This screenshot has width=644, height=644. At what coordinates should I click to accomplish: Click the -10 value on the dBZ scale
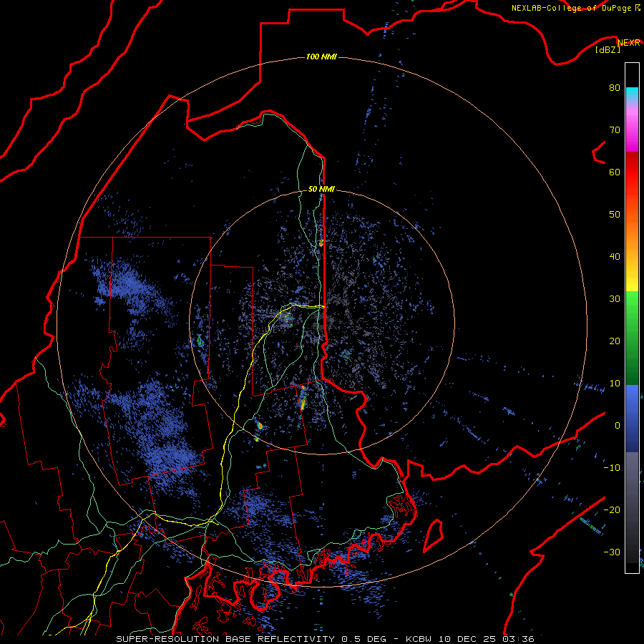(612, 468)
